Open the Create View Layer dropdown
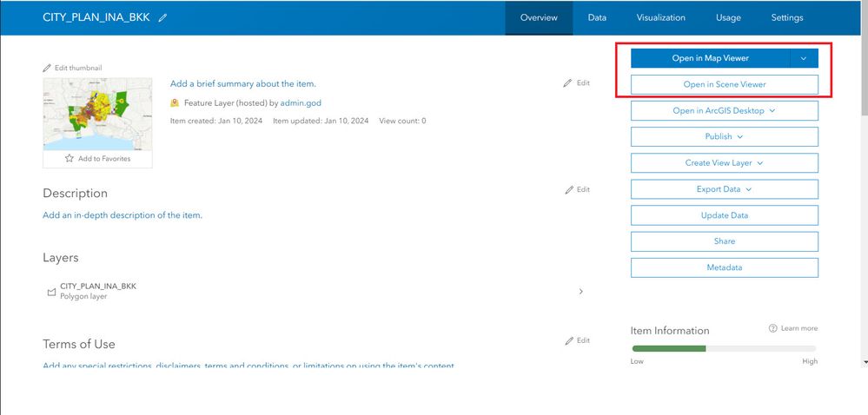 click(724, 162)
